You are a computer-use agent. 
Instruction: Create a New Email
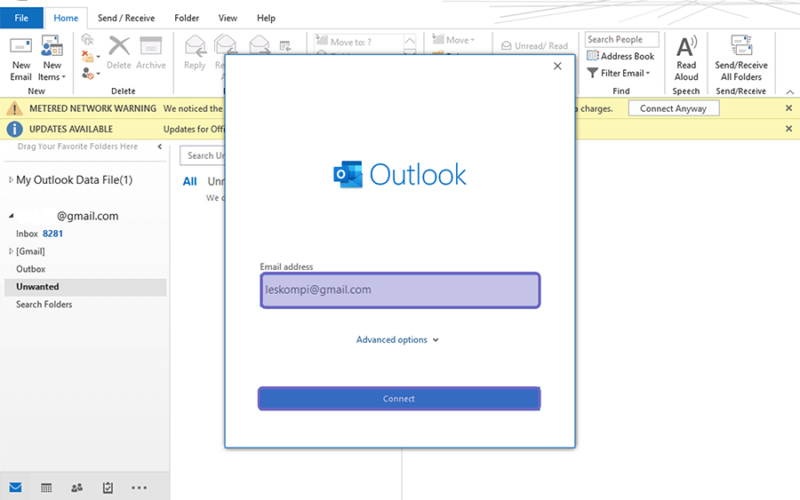click(21, 59)
